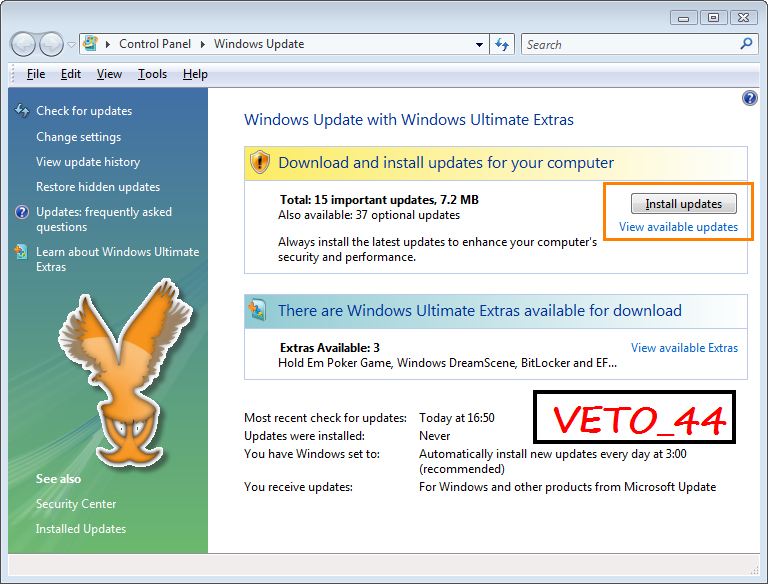Open the File menu
This screenshot has width=768, height=584.
click(36, 74)
